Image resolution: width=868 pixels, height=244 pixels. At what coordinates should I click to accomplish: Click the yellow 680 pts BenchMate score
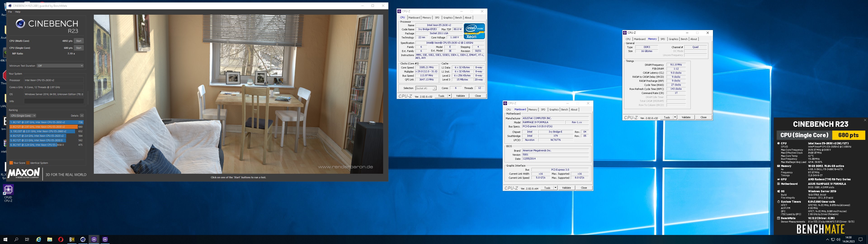click(849, 135)
